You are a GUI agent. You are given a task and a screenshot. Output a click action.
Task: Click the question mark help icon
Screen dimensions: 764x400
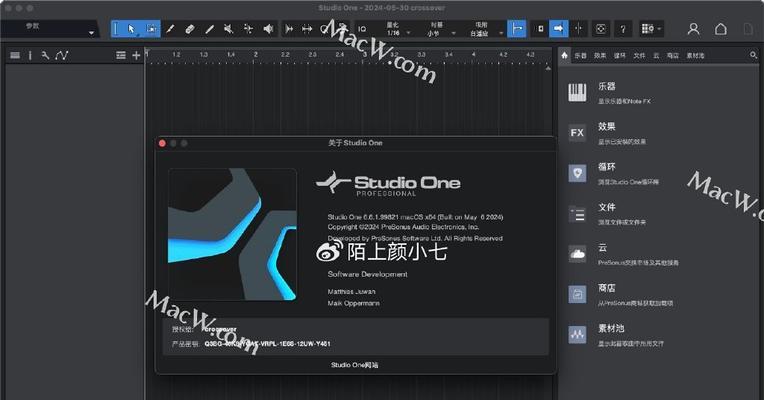pyautogui.click(x=623, y=29)
